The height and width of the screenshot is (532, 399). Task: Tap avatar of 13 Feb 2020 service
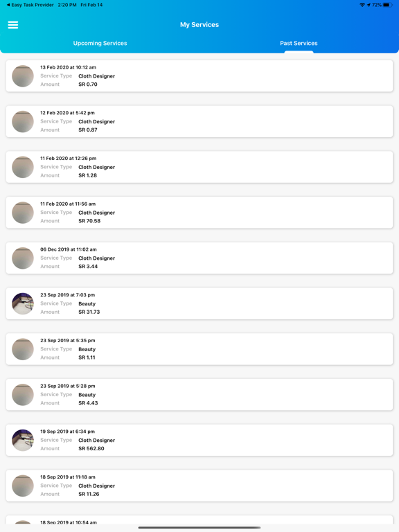[23, 76]
